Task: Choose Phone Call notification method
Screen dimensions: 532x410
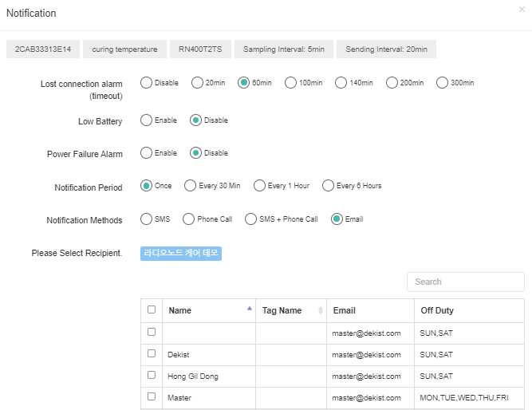Action: coord(189,219)
